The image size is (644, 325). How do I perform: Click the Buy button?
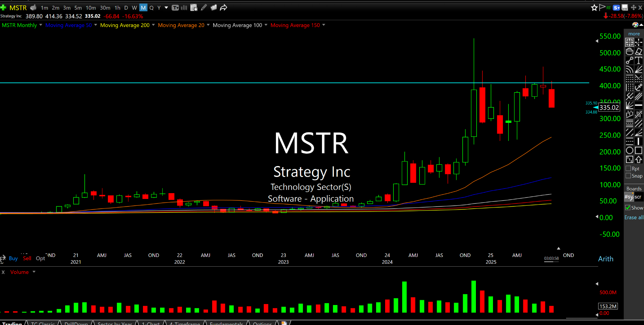(13, 258)
